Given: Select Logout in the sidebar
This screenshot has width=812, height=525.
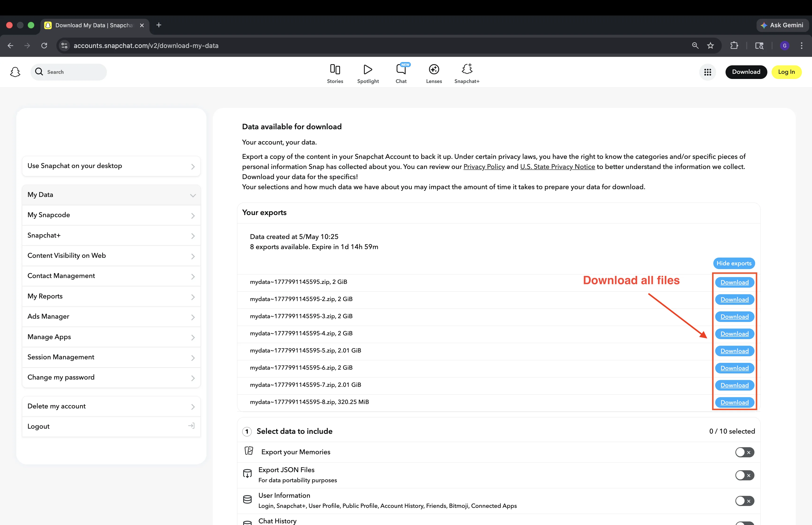Looking at the screenshot, I should click(111, 427).
